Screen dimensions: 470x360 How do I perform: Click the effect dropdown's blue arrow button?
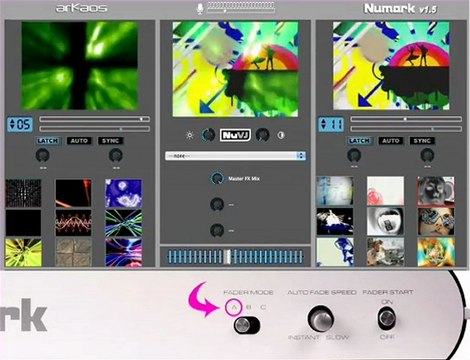(x=301, y=156)
